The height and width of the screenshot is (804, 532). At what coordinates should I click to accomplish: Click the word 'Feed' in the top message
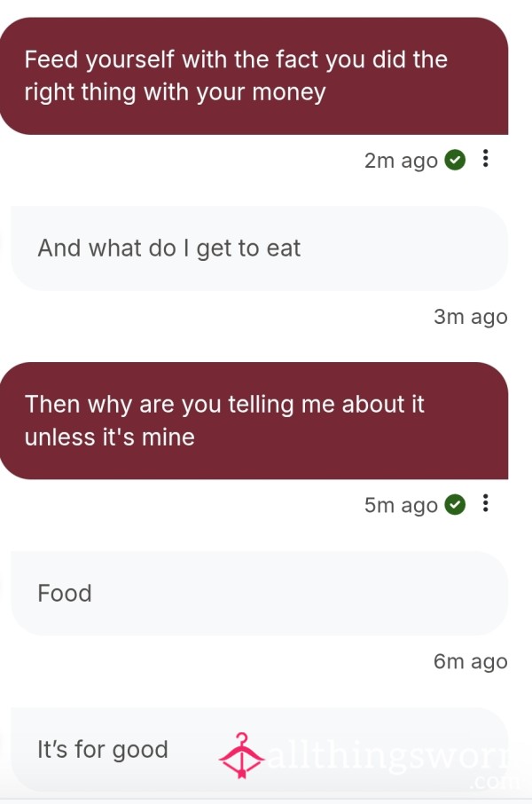51,59
